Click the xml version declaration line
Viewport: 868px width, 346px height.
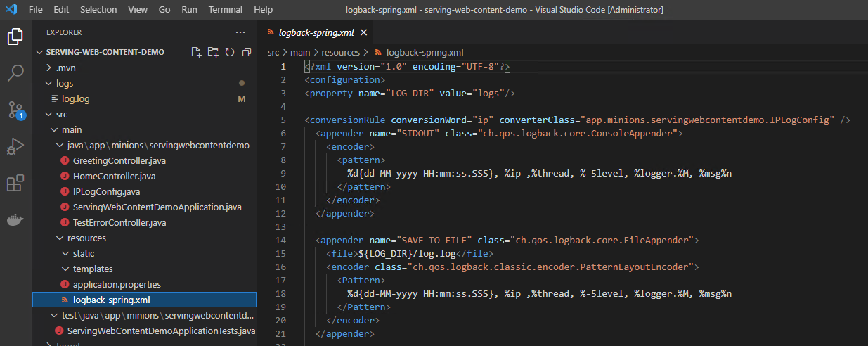click(408, 66)
